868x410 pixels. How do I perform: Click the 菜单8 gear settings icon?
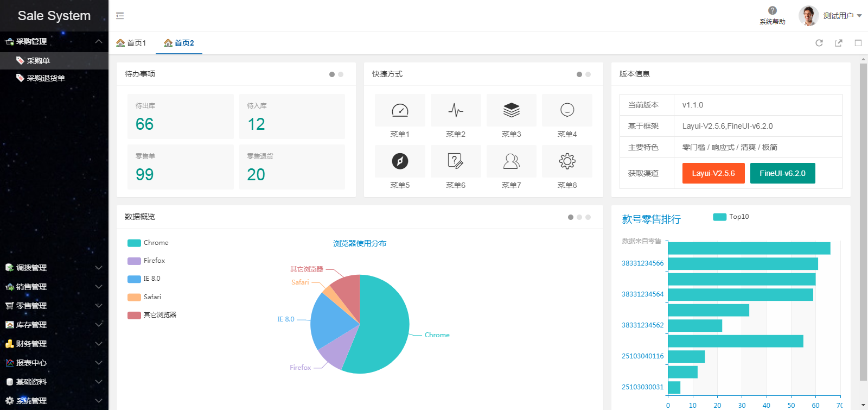[x=567, y=161]
